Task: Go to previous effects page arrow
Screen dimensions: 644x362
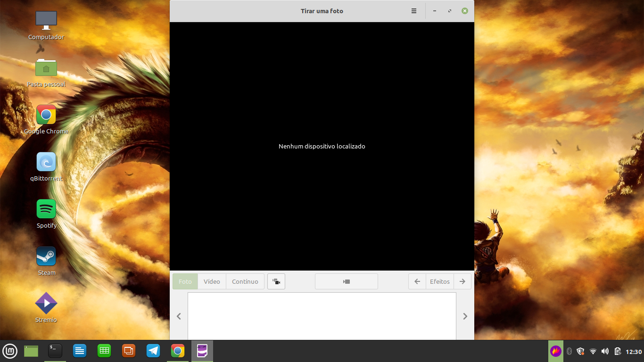Action: 417,281
